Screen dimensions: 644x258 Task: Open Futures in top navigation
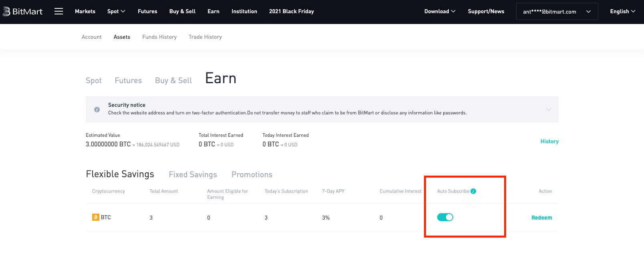point(147,11)
